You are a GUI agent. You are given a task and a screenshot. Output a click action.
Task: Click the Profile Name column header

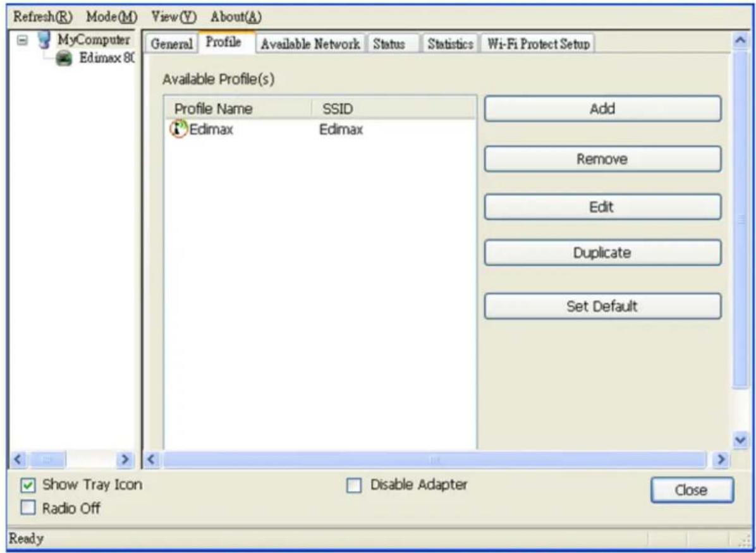238,109
